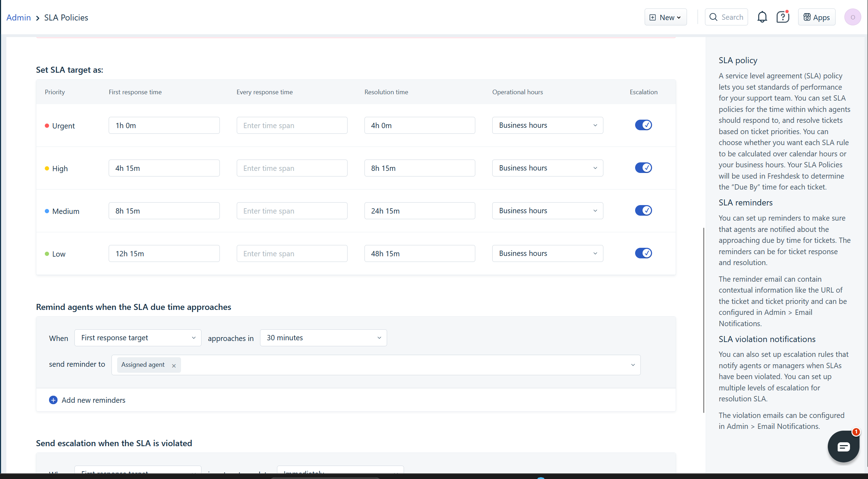The height and width of the screenshot is (479, 868).
Task: Go to Admin breadcrumb link
Action: (x=18, y=17)
